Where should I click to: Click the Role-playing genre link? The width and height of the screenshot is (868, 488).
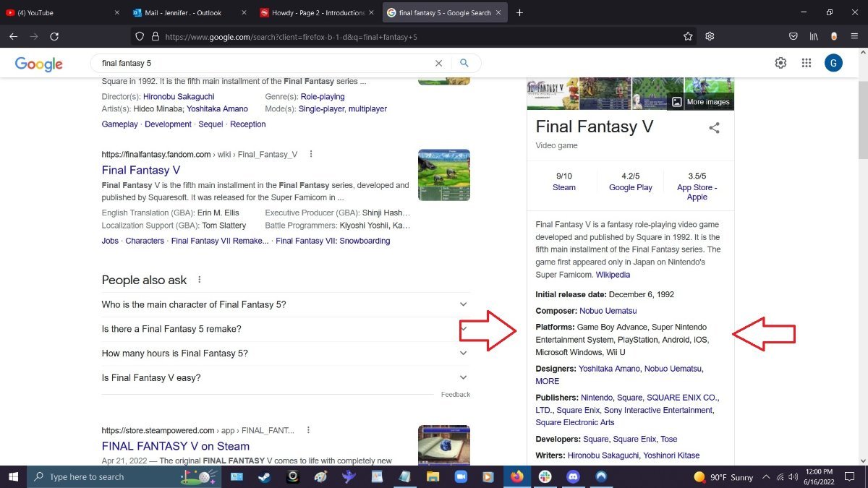tap(323, 97)
